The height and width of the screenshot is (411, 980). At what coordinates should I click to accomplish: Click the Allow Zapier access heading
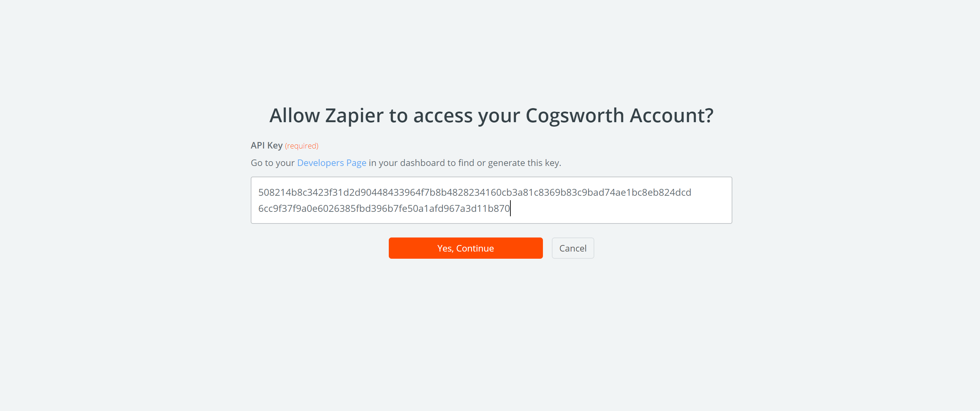(x=491, y=115)
